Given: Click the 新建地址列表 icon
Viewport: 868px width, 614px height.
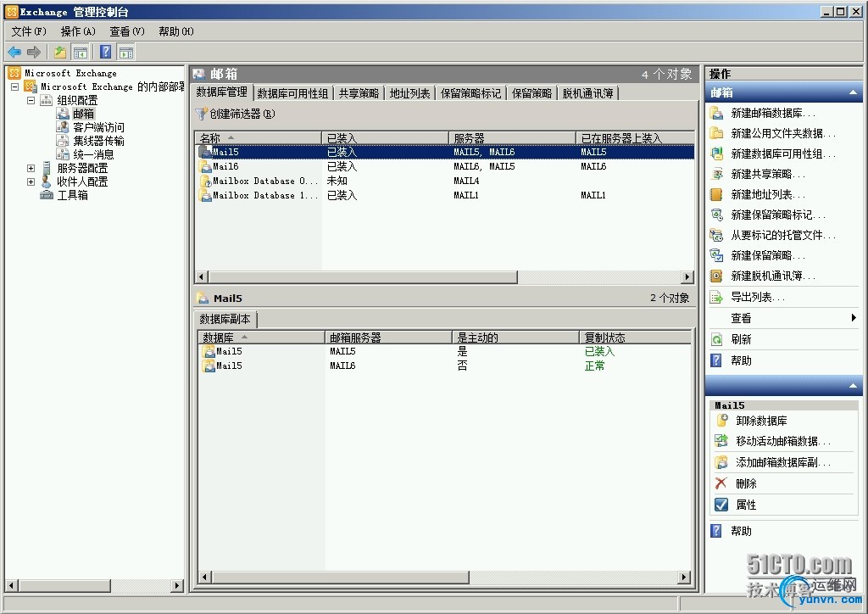Looking at the screenshot, I should coord(717,194).
